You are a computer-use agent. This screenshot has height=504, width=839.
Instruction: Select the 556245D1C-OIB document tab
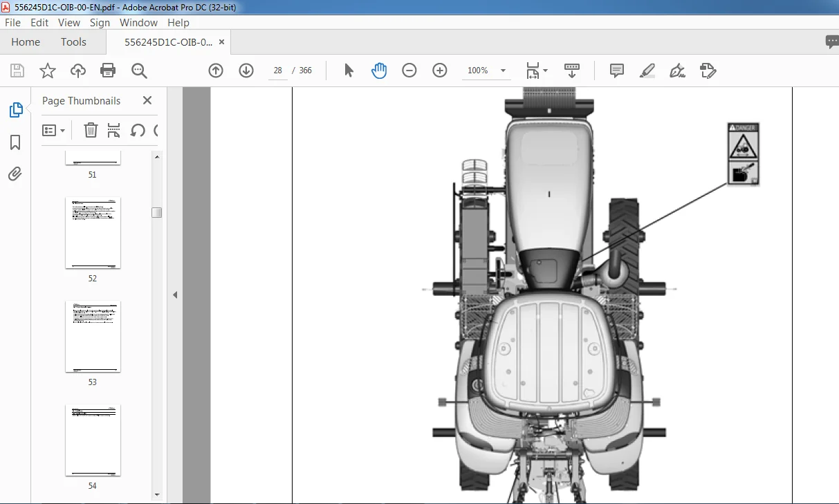click(168, 42)
